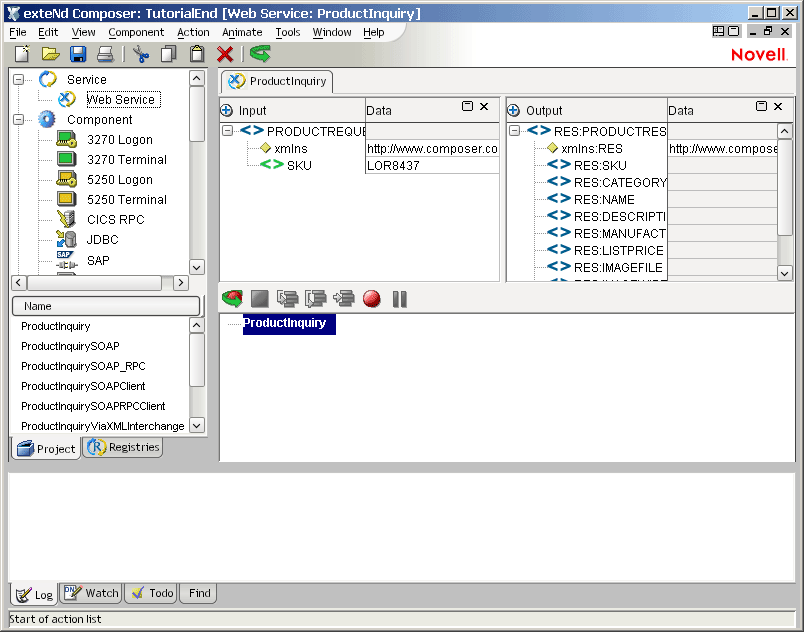Toggle the red breakpoint ball
Viewport: 804px width, 632px height.
point(372,298)
